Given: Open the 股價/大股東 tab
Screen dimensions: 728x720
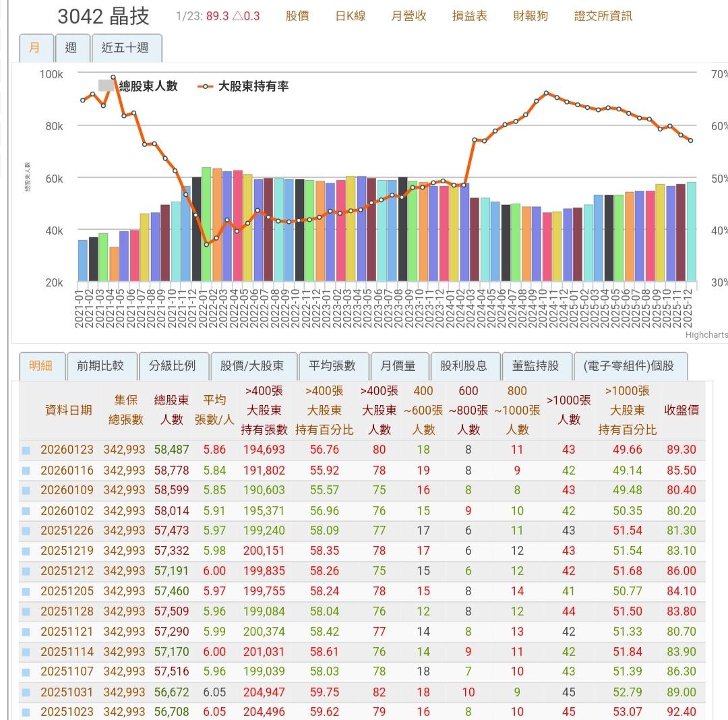Looking at the screenshot, I should pyautogui.click(x=253, y=365).
